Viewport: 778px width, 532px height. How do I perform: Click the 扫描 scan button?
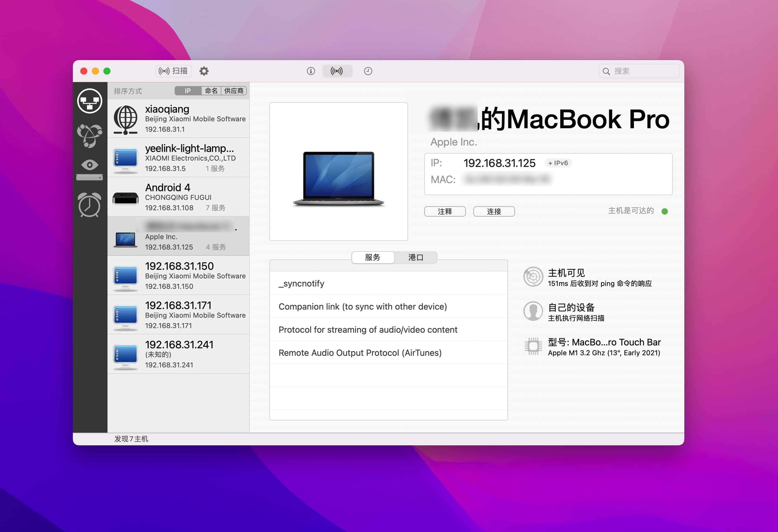pyautogui.click(x=173, y=71)
